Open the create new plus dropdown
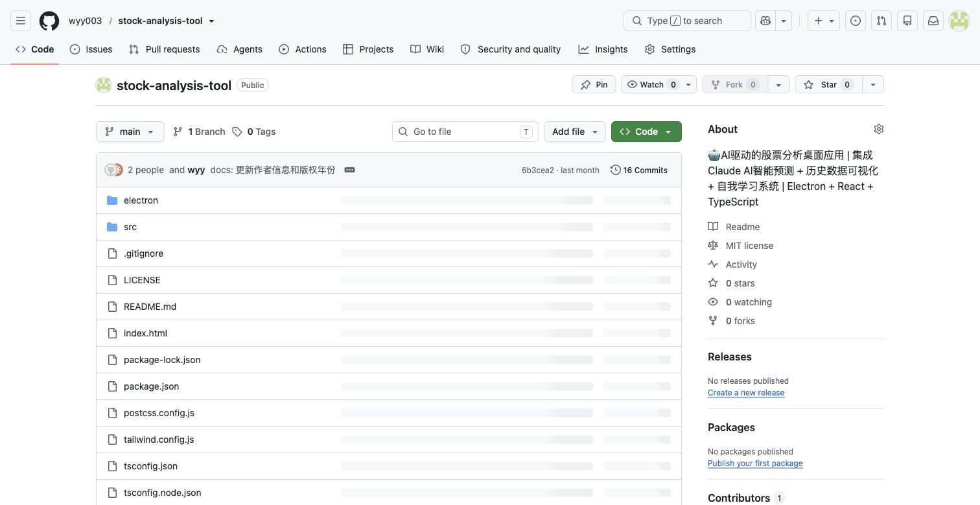The width and height of the screenshot is (980, 505). [824, 21]
